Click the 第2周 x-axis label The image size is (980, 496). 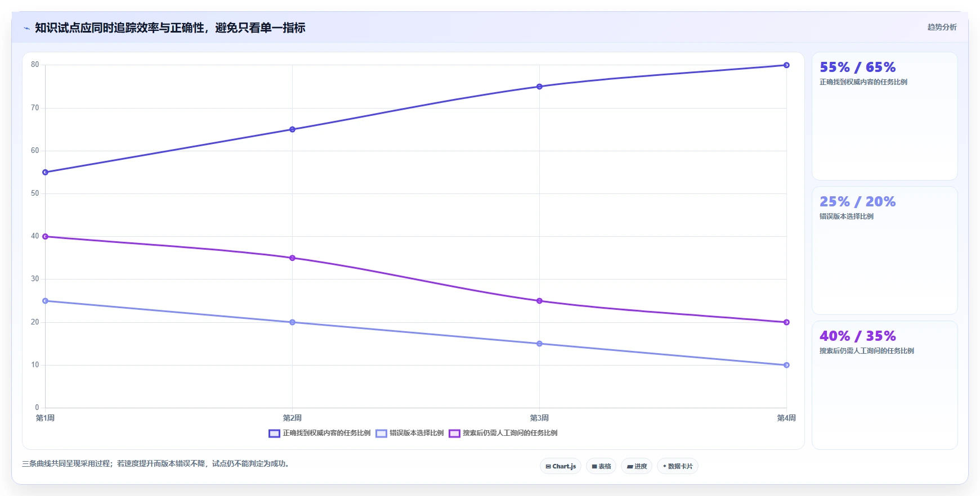(x=292, y=418)
